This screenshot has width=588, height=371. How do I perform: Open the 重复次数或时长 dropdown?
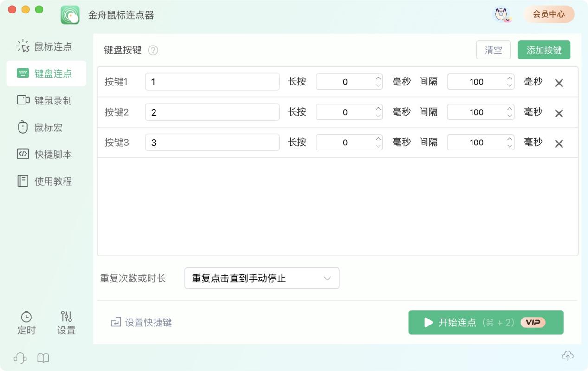pos(262,278)
